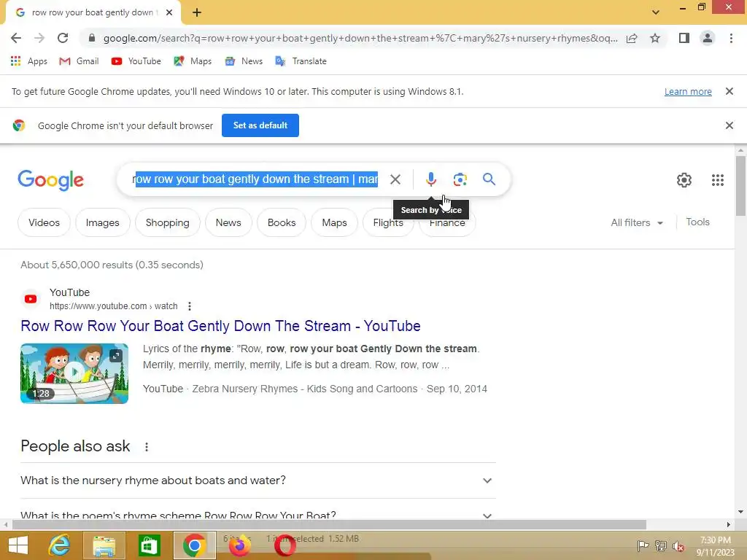
Task: Open Apps bookmark shortcut
Action: 28,61
